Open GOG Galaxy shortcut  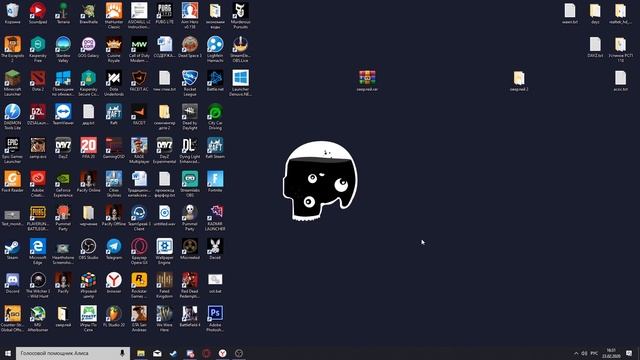coord(88,47)
